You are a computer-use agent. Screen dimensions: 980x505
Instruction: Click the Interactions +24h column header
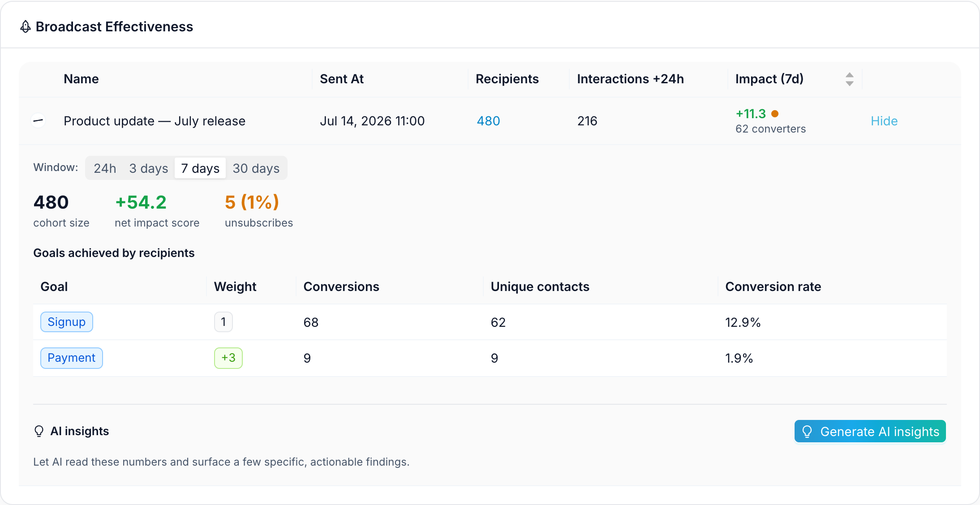[x=630, y=79]
